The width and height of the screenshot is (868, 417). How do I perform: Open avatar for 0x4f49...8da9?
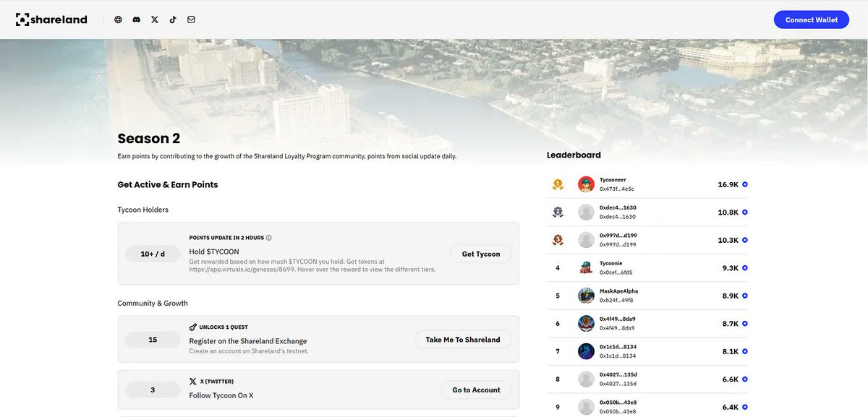586,324
